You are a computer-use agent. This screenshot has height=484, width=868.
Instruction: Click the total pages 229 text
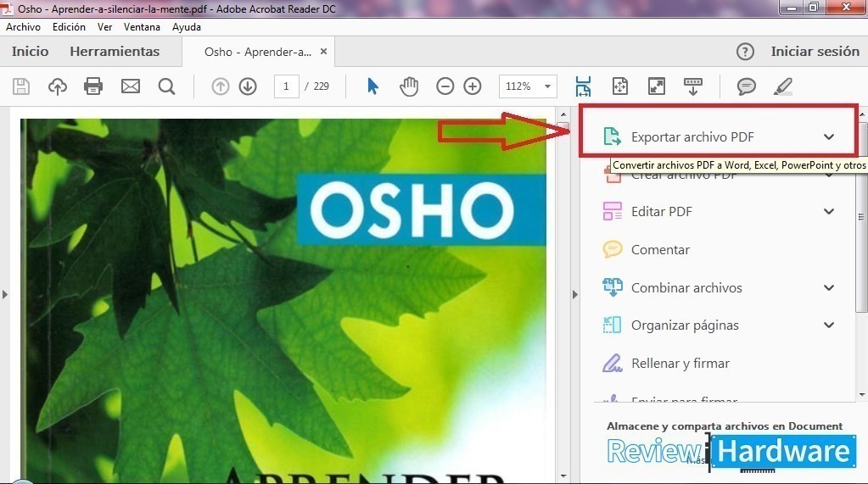[321, 86]
